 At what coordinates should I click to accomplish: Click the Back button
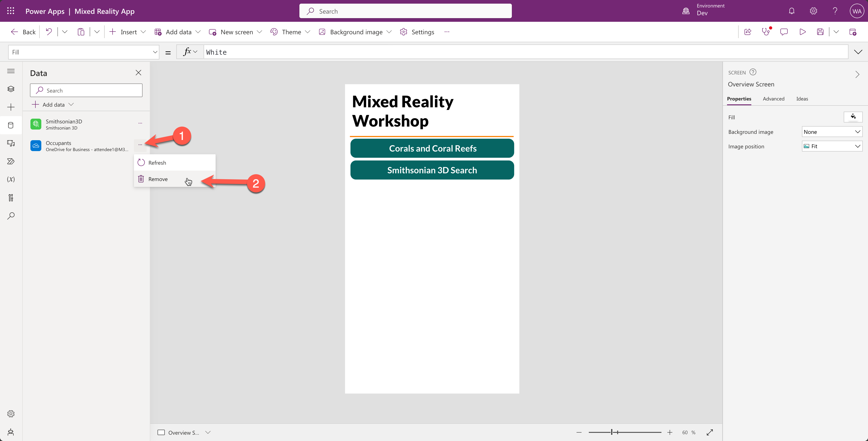tap(23, 32)
